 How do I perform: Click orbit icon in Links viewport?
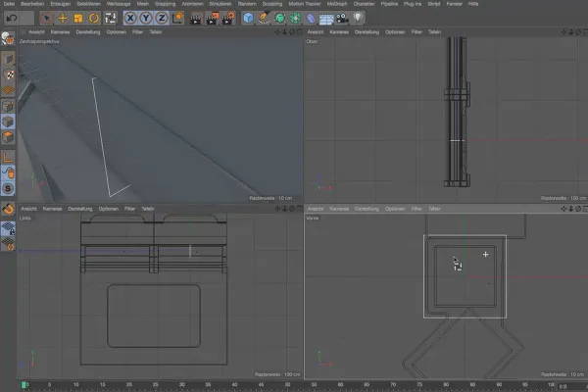click(292, 209)
